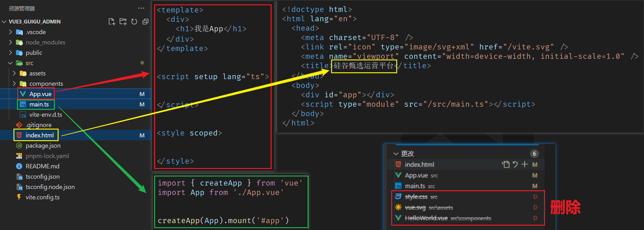
Task: Click the div id="app" line in index.html
Action: 348,95
